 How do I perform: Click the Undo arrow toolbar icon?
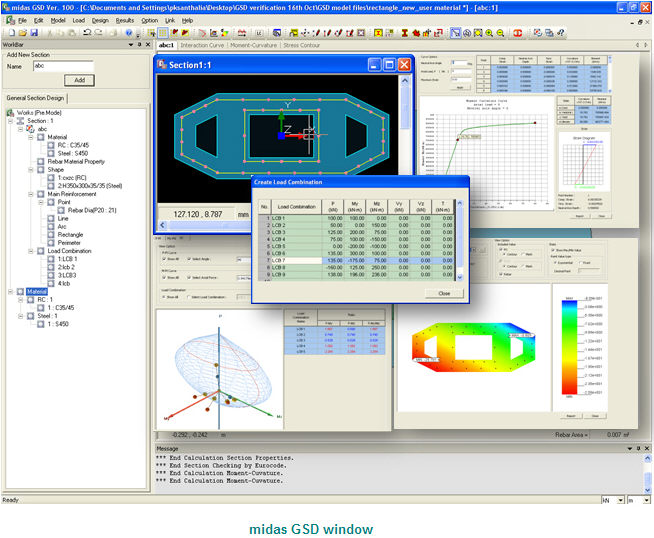point(87,33)
